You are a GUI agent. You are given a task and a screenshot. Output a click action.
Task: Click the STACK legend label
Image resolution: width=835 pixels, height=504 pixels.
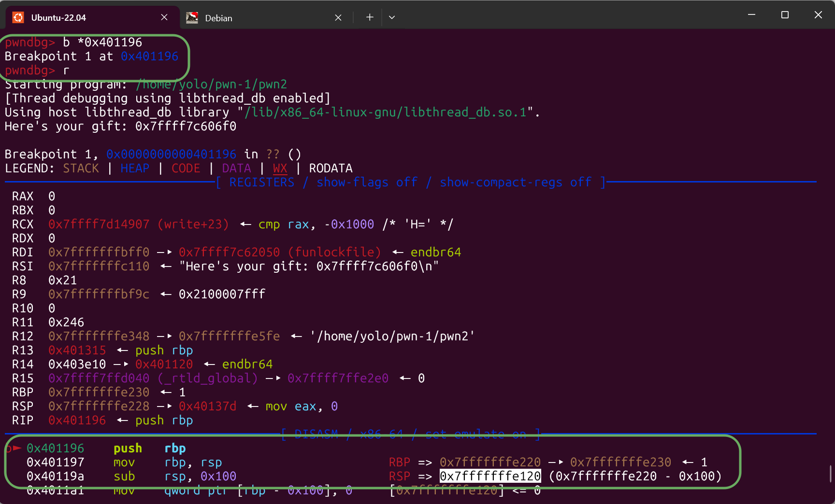coord(81,168)
